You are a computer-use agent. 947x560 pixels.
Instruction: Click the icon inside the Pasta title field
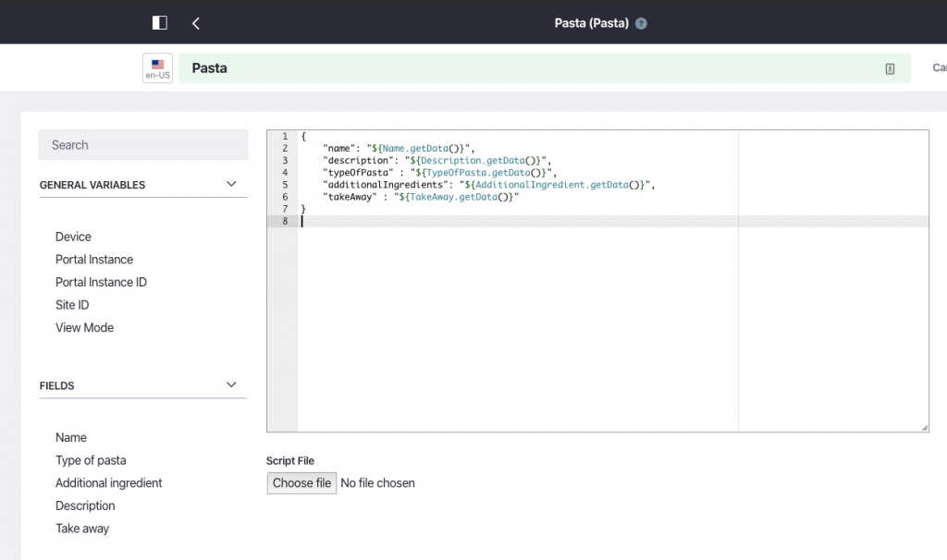[x=890, y=68]
